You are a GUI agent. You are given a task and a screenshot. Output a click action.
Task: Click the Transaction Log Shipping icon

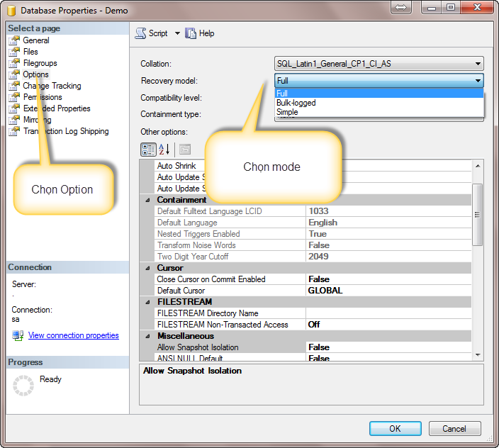point(14,131)
